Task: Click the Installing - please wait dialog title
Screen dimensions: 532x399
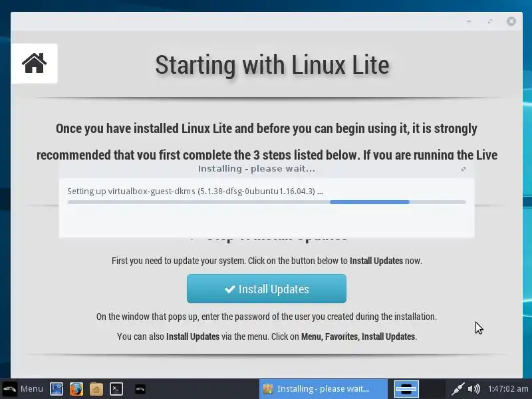Action: coord(257,169)
